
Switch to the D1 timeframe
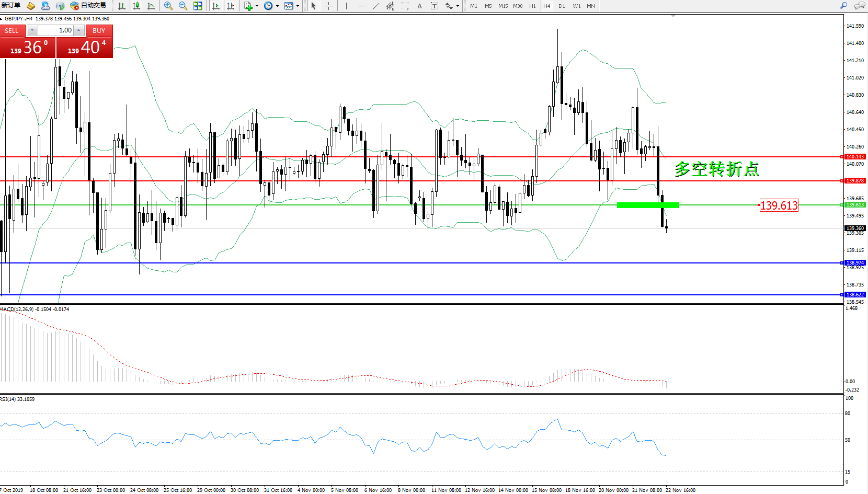pos(562,6)
